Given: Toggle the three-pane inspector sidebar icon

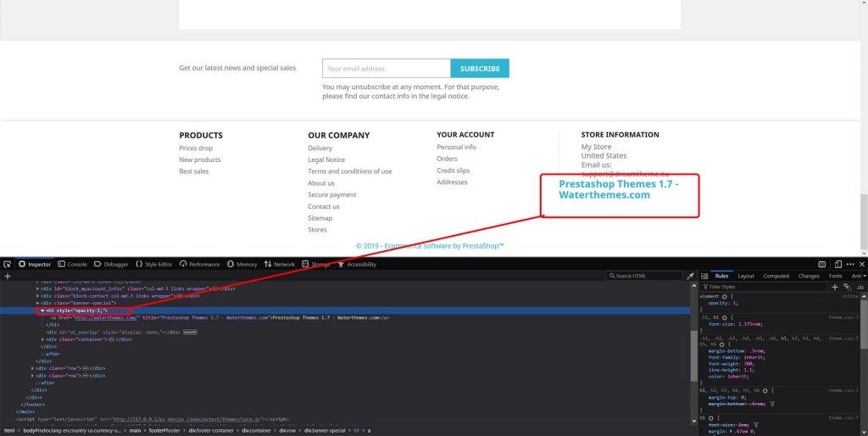Looking at the screenshot, I should (704, 276).
